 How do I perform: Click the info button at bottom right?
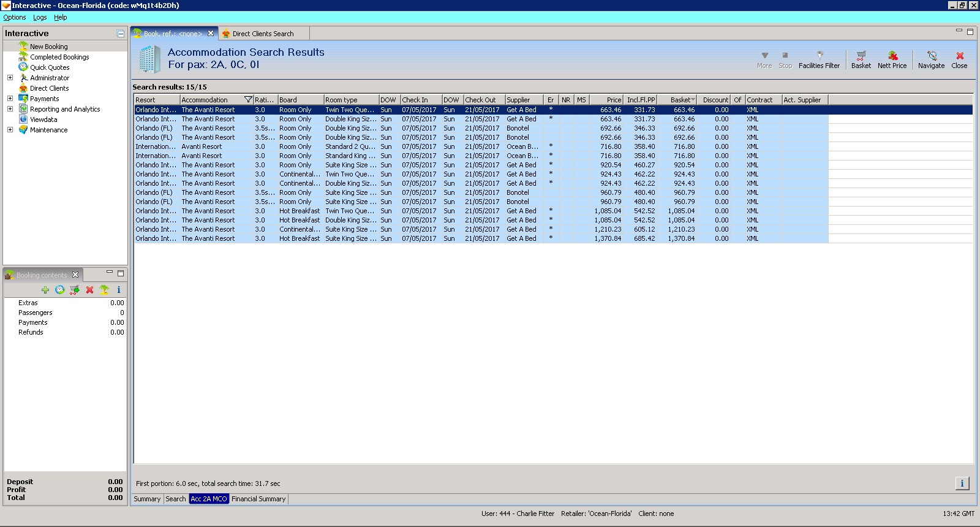(962, 483)
